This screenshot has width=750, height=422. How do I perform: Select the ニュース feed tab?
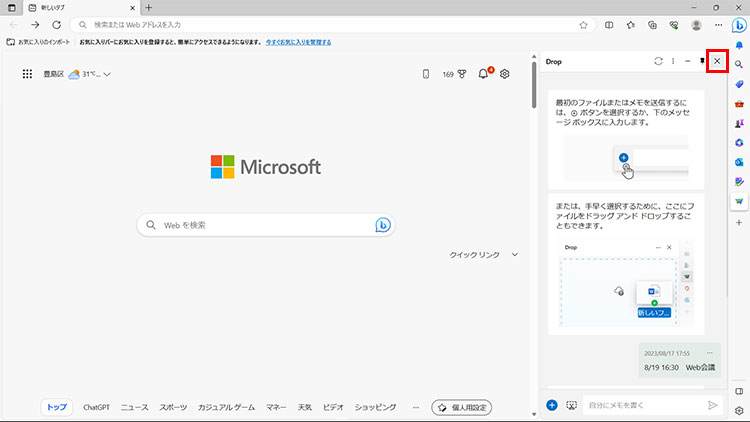(x=134, y=407)
